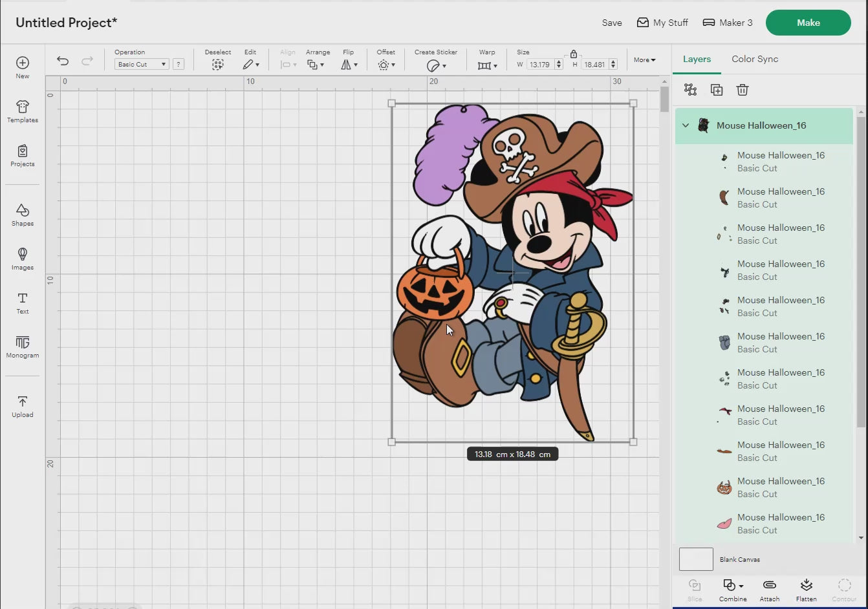The image size is (868, 609).
Task: Click the green Make button
Action: click(808, 23)
